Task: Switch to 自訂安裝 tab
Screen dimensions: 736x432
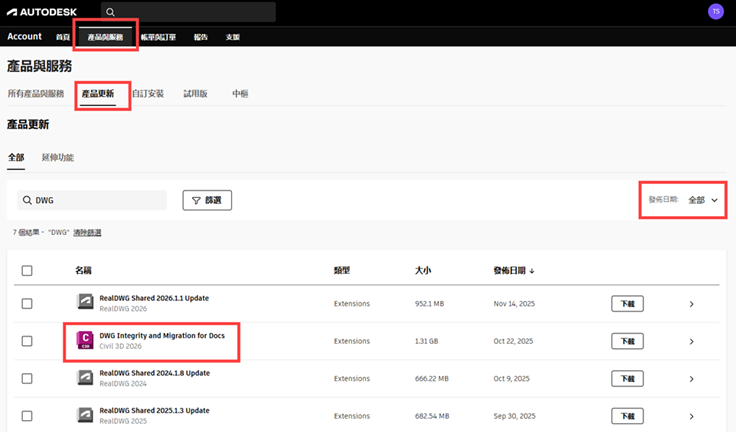Action: (x=148, y=93)
